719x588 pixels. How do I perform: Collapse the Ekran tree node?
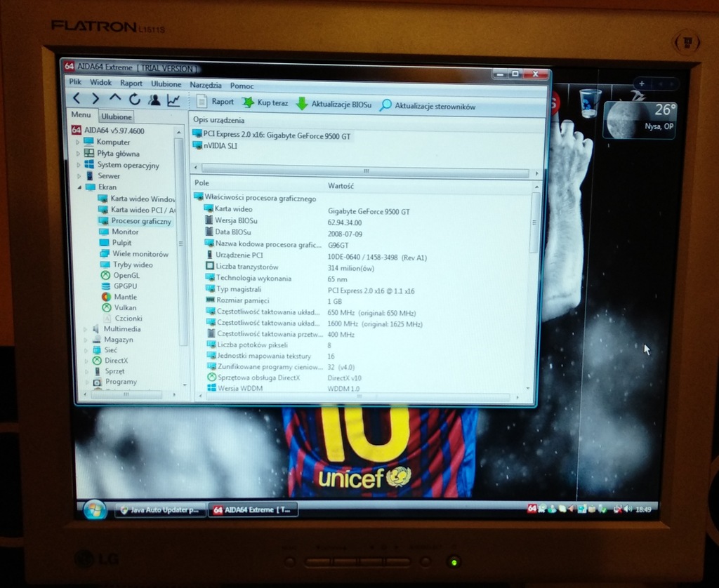(79, 187)
